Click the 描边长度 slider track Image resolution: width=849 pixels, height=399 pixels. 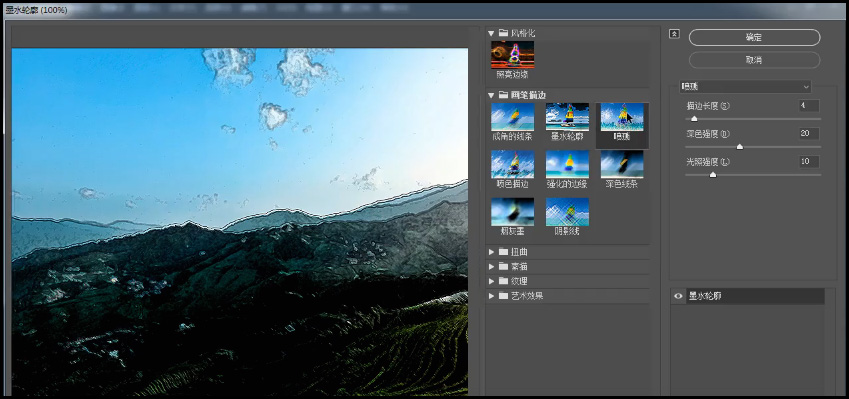[753, 119]
